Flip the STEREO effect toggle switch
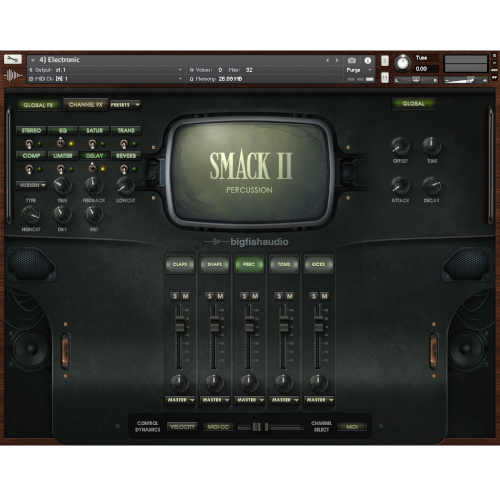This screenshot has width=500, height=500. pos(29,144)
